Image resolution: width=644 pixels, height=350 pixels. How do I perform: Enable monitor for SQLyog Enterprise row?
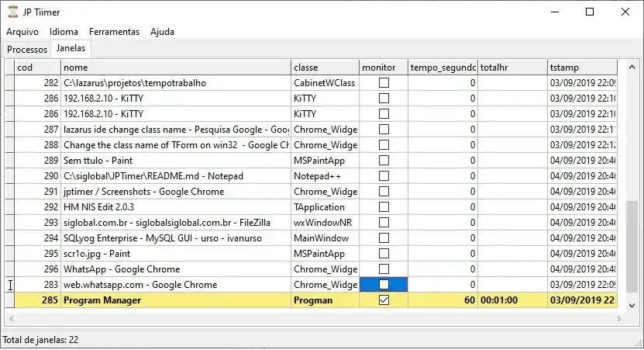pos(384,237)
